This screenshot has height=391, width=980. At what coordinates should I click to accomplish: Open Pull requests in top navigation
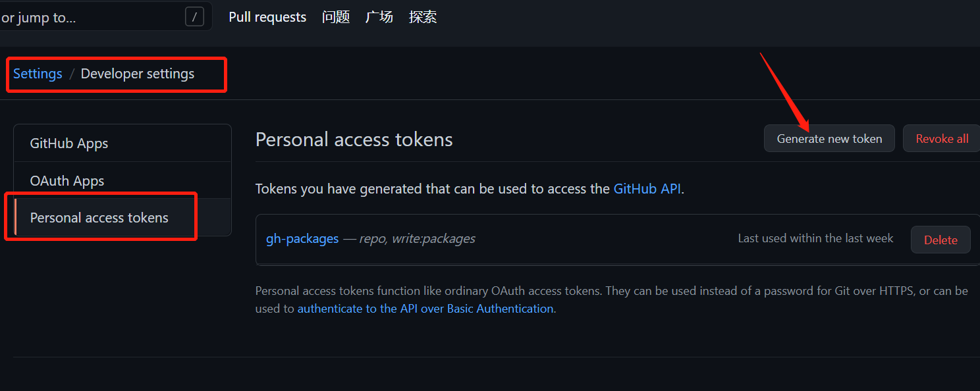point(267,17)
